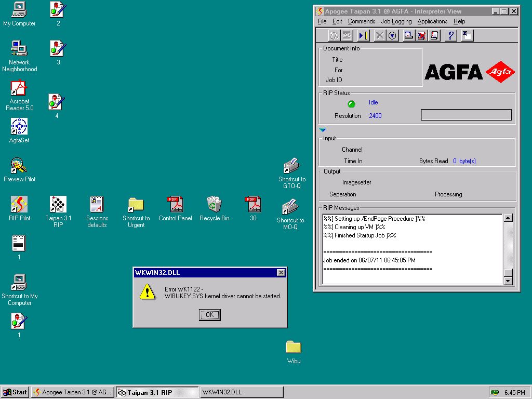This screenshot has width=532, height=399.
Task: Click the small window view toolbar icon
Action: [x=467, y=36]
